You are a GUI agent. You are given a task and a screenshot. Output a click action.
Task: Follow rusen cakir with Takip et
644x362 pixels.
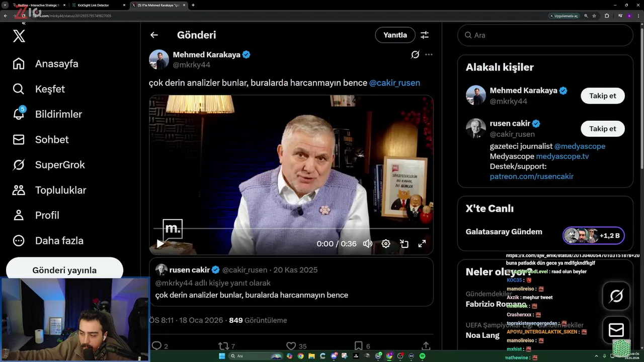(603, 129)
